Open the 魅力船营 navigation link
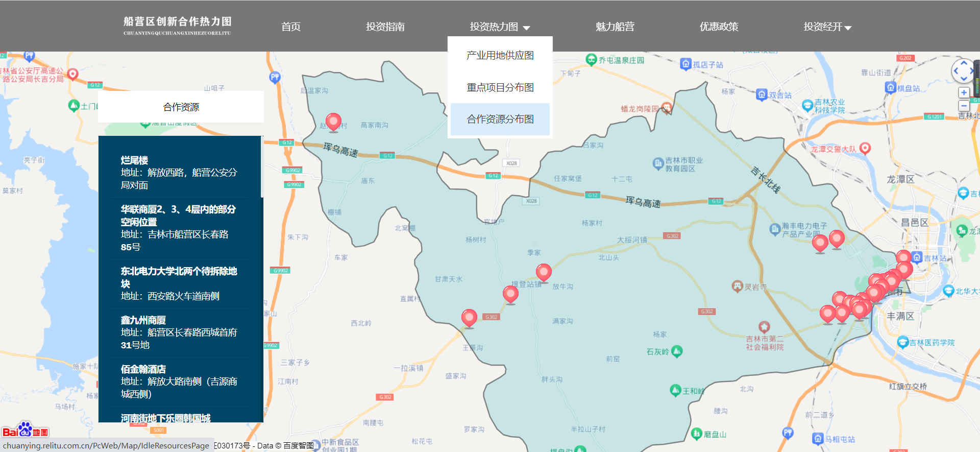This screenshot has height=452, width=980. point(615,27)
